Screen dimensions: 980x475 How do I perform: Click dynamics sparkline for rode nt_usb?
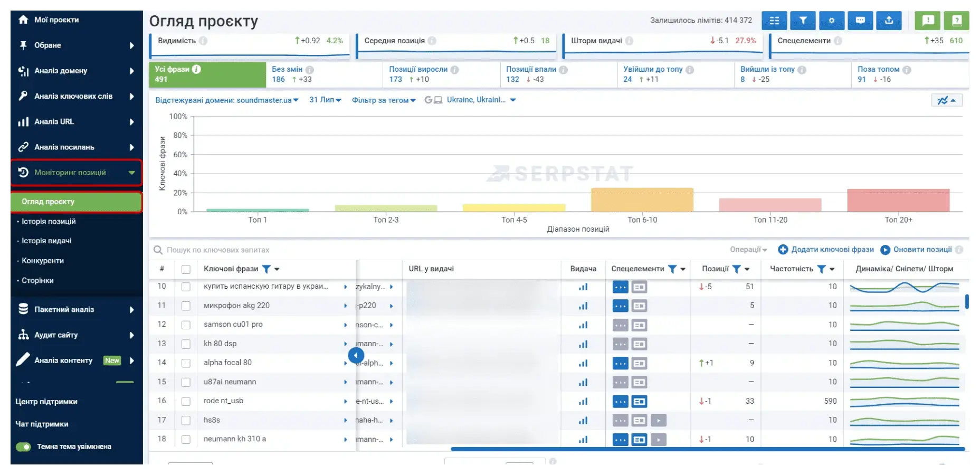pyautogui.click(x=905, y=401)
